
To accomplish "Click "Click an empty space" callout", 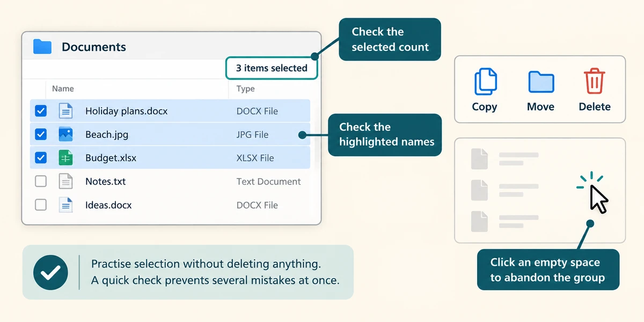I will 548,270.
